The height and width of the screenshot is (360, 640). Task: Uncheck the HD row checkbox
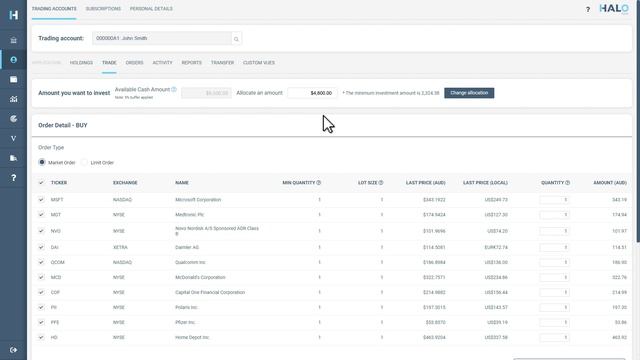click(41, 337)
